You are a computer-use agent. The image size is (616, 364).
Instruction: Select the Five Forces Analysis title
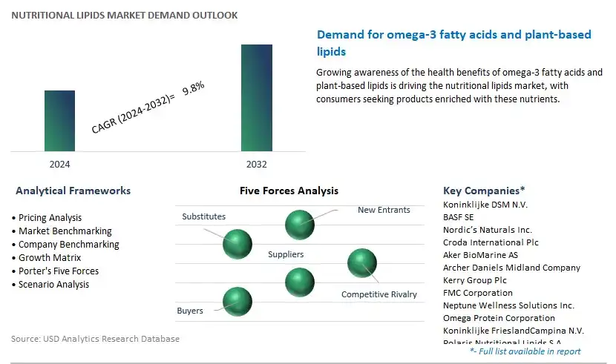pos(289,191)
